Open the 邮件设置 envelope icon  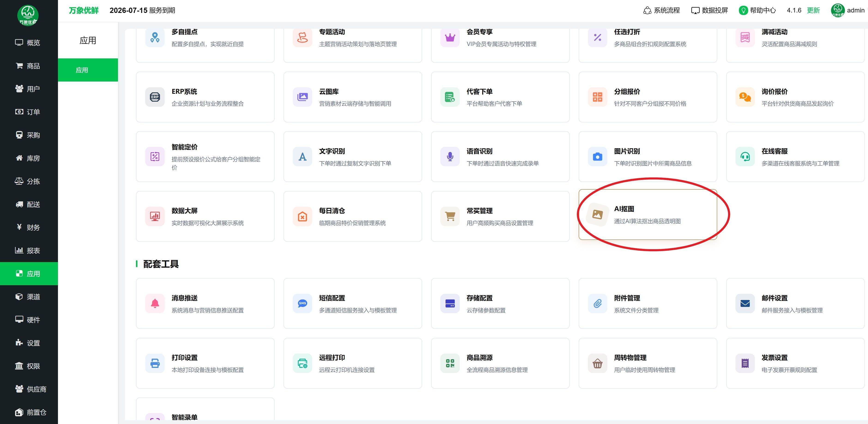point(745,303)
